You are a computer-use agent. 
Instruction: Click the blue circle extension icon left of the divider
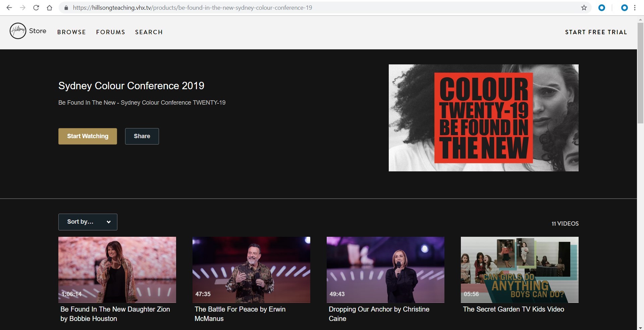tap(602, 8)
